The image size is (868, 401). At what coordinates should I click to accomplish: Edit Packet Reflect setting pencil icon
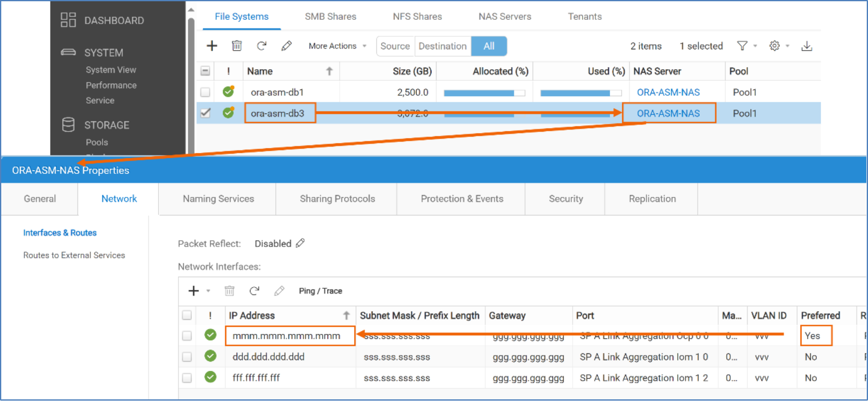point(301,243)
